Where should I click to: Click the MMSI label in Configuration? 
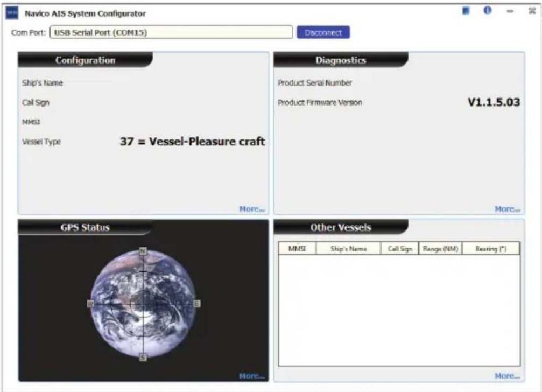point(31,122)
